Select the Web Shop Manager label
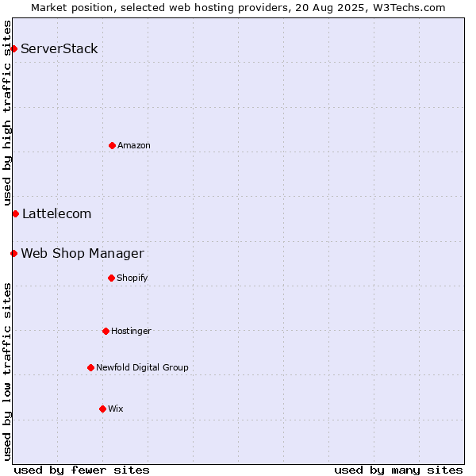 [x=83, y=254]
